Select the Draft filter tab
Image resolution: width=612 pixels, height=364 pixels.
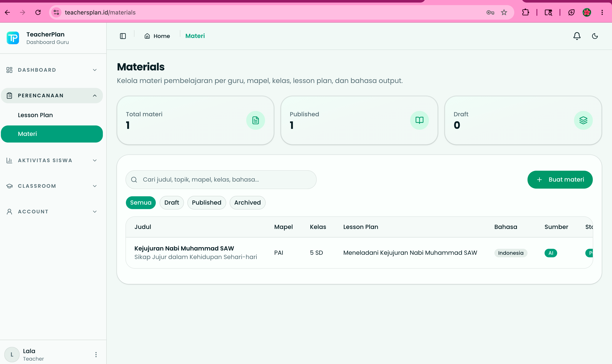point(172,203)
